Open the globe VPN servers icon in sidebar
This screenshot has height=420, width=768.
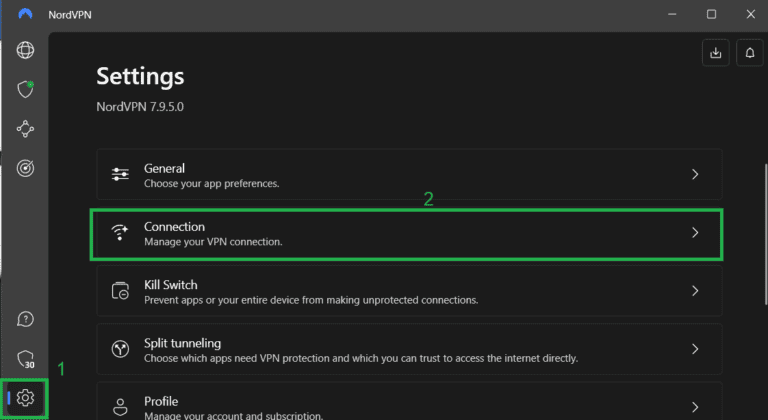tap(25, 51)
